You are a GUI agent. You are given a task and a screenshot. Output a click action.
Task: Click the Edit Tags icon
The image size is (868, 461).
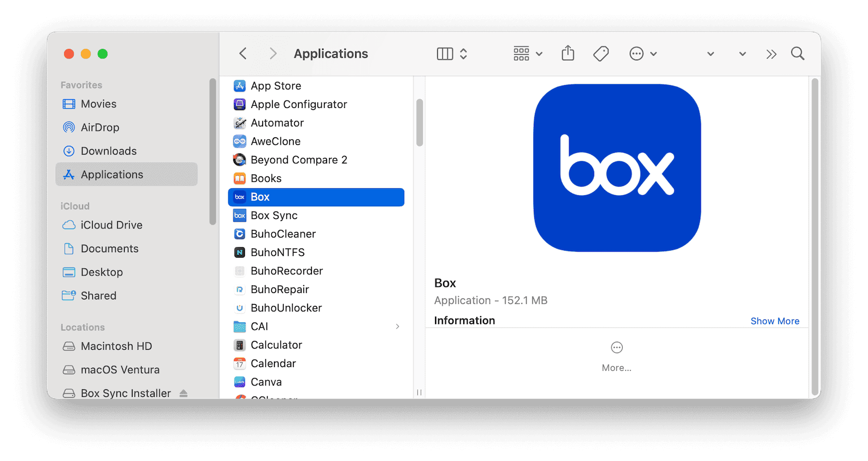pyautogui.click(x=601, y=54)
